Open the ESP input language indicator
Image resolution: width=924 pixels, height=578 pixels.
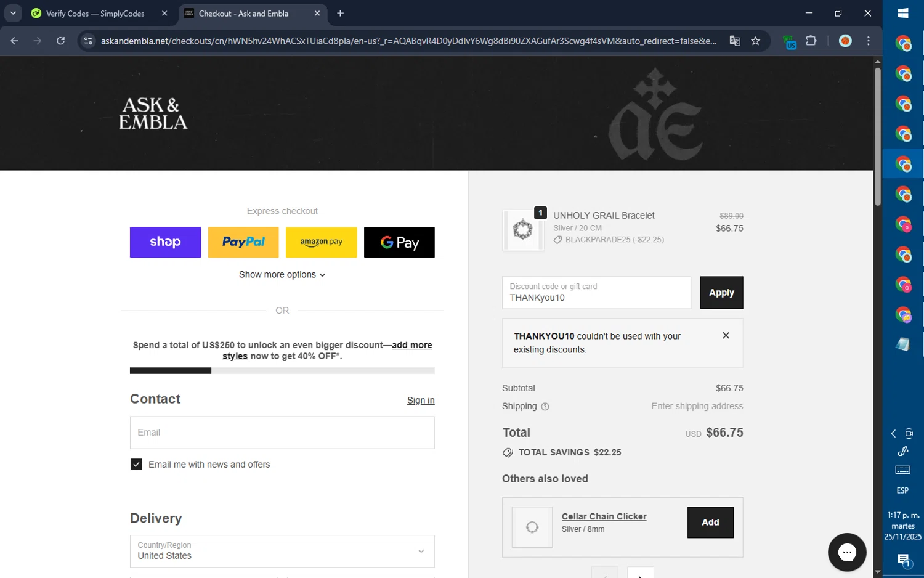pyautogui.click(x=903, y=490)
